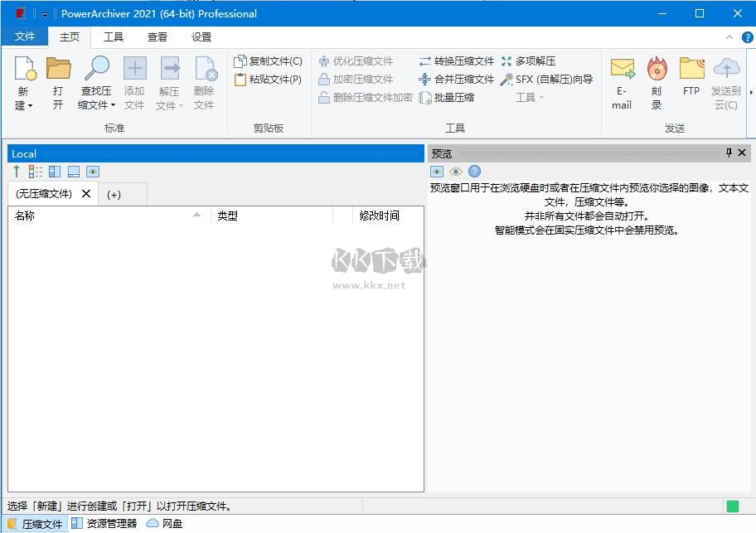Open the 文件 menu
This screenshot has height=533, width=756.
[x=26, y=36]
